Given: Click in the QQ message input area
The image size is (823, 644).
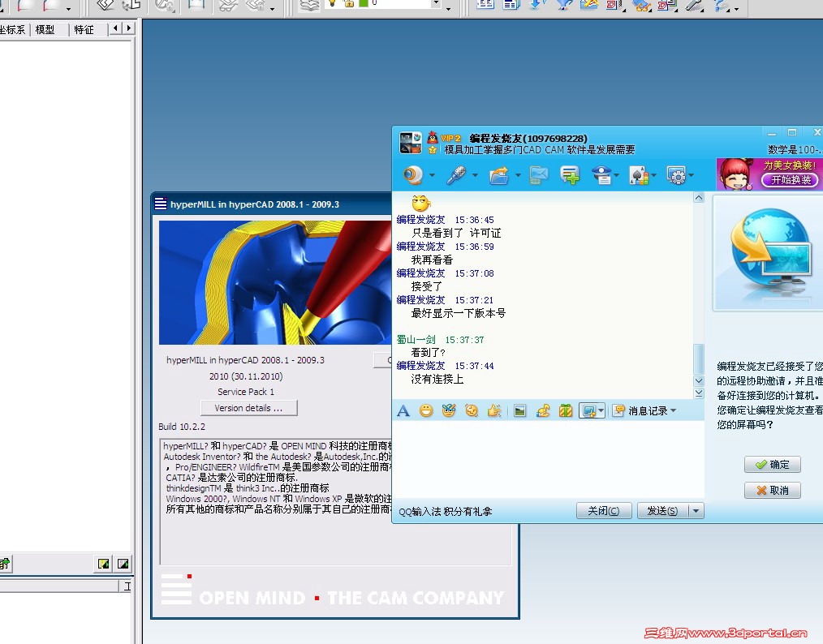Looking at the screenshot, I should pyautogui.click(x=548, y=459).
